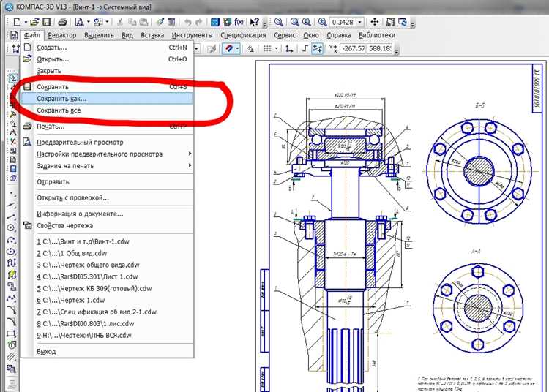Click 'Предварительный просмотр' entry
Image resolution: width=549 pixels, height=392 pixels.
pyautogui.click(x=107, y=143)
